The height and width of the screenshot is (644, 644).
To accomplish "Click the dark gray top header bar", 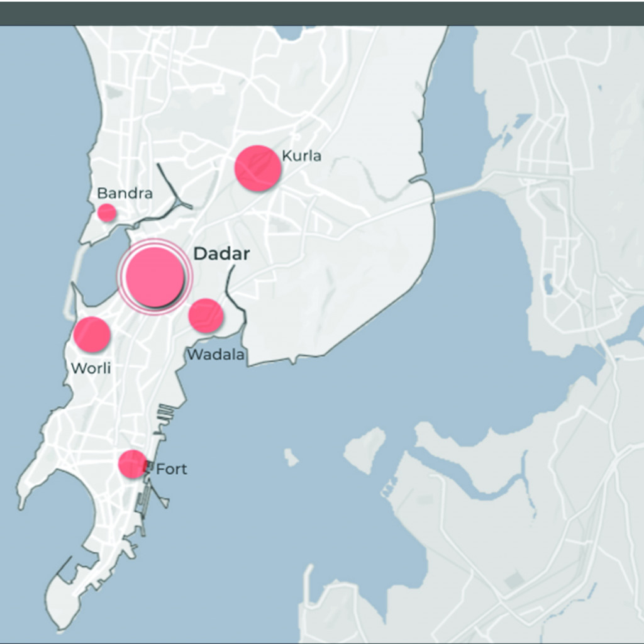I will 322,13.
